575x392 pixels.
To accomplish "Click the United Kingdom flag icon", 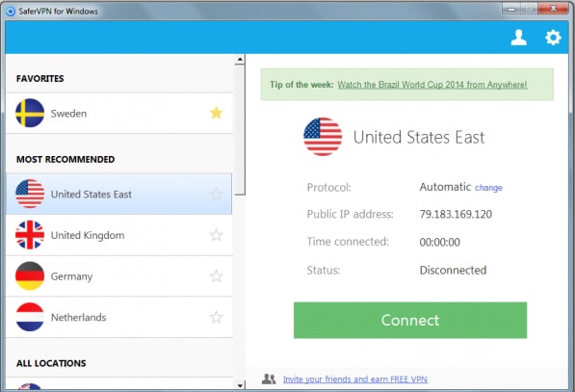I will point(30,235).
